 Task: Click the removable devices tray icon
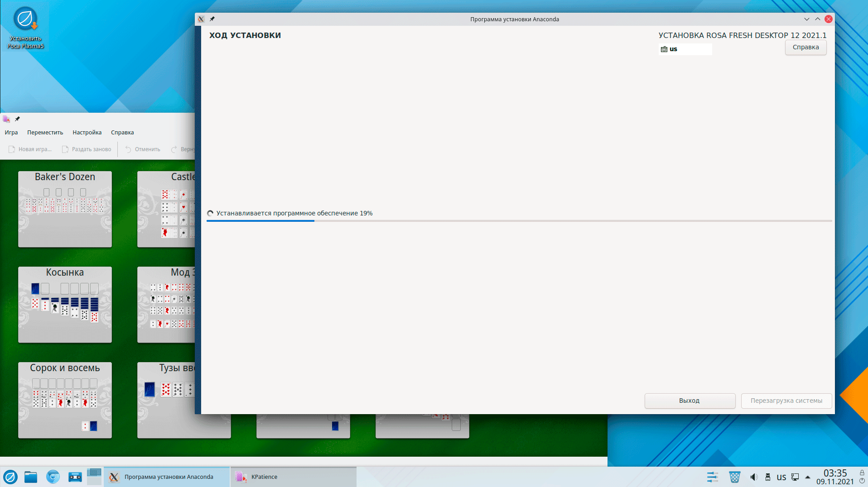pyautogui.click(x=768, y=477)
